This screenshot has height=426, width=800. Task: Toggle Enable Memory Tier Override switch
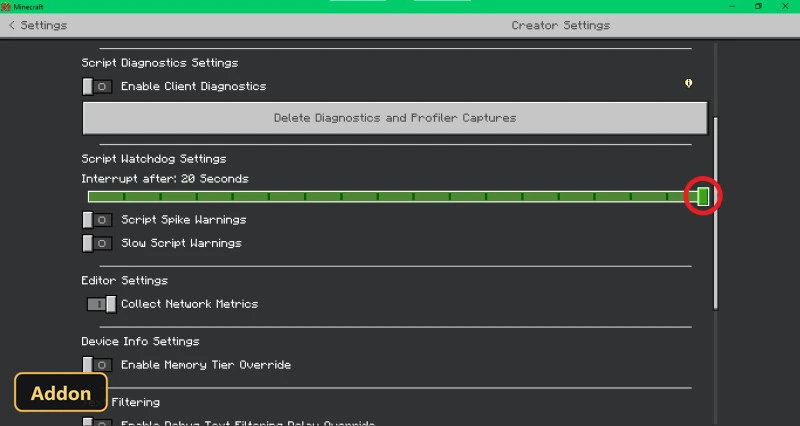(x=97, y=365)
